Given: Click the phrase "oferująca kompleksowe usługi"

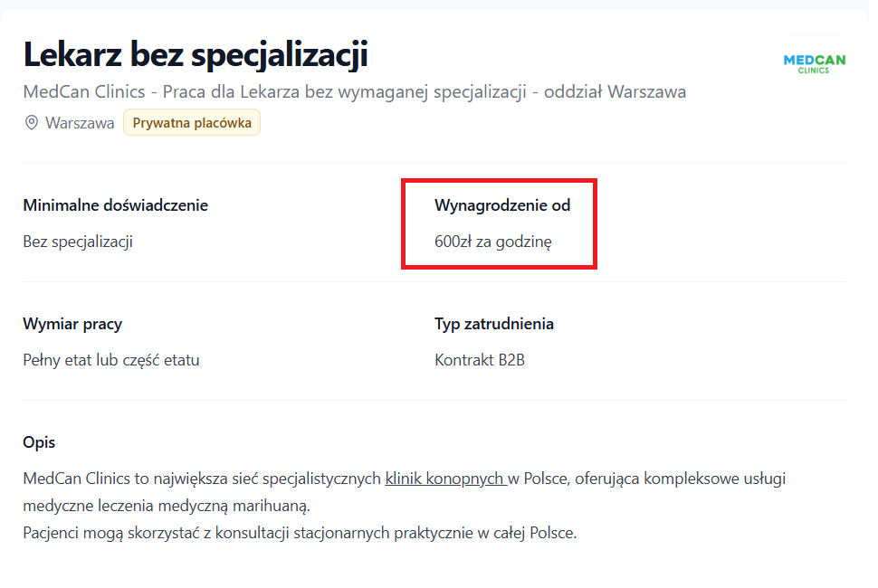Looking at the screenshot, I should 680,479.
